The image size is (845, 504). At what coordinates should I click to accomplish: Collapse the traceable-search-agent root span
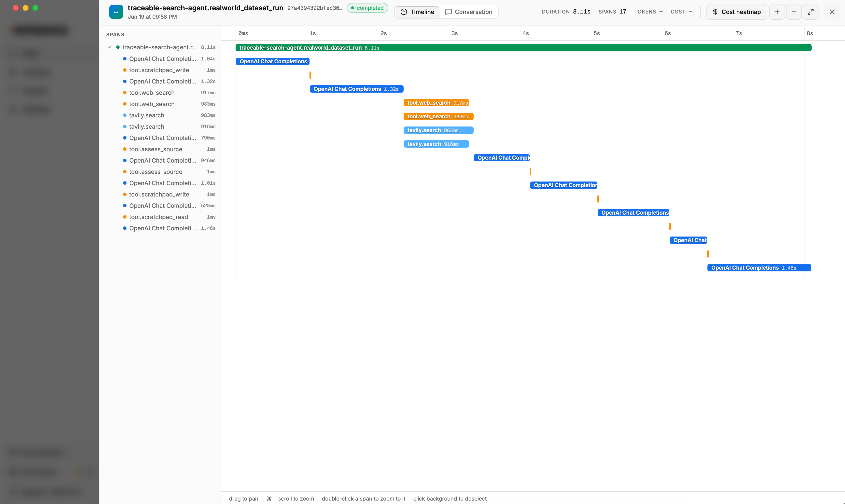point(109,47)
